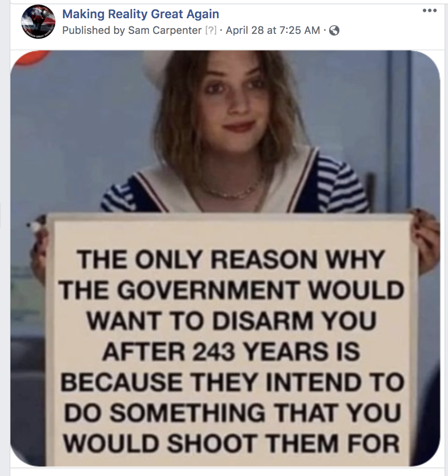
Task: Open Making Reality Great Again page
Action: point(141,14)
